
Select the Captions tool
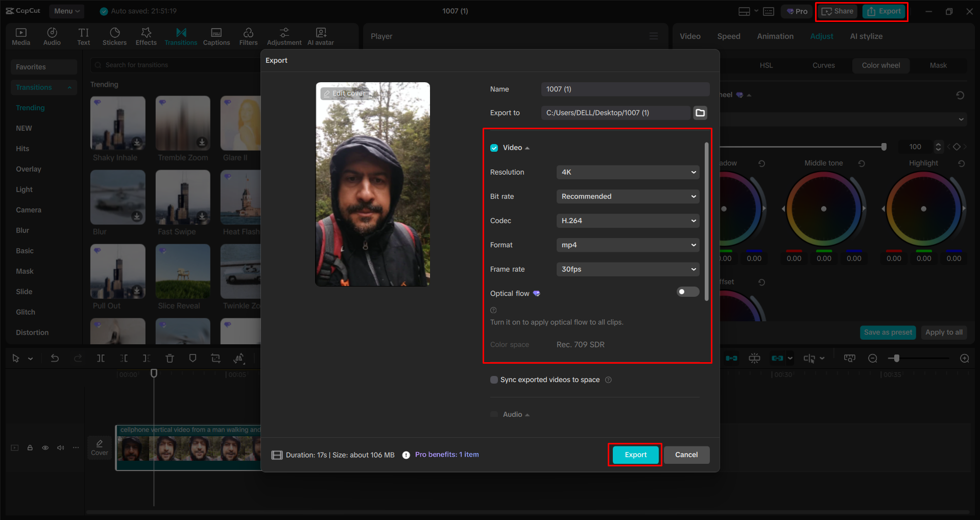(x=216, y=36)
